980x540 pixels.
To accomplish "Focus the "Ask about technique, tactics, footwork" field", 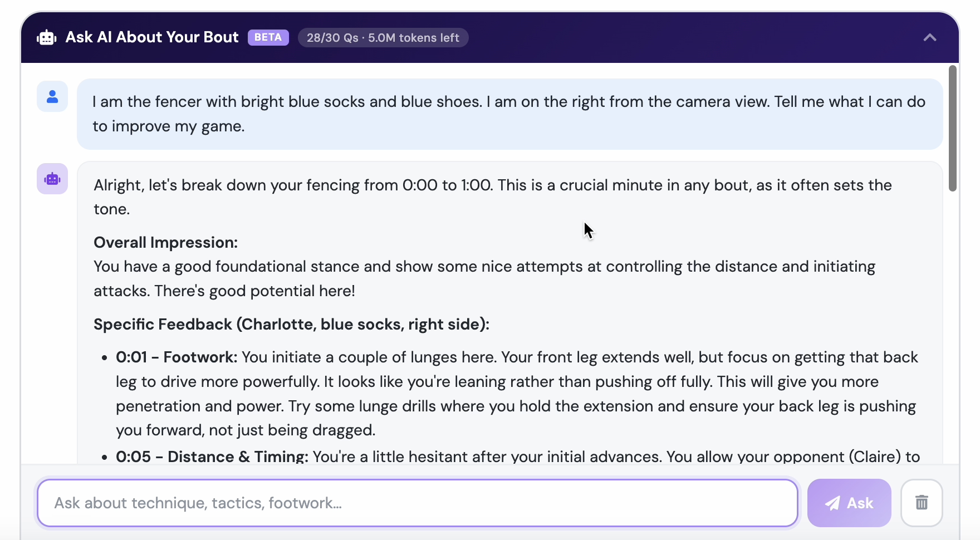I will (x=418, y=503).
